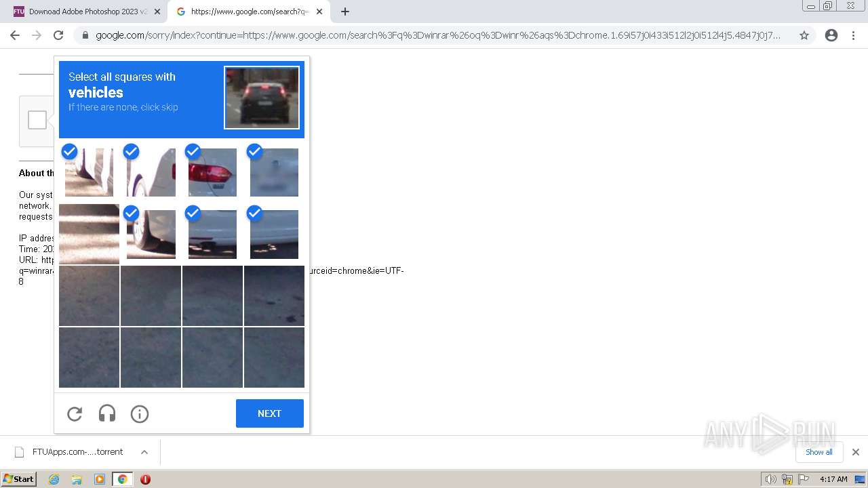
Task: Deselect first row tile with white car fender
Action: pos(151,172)
